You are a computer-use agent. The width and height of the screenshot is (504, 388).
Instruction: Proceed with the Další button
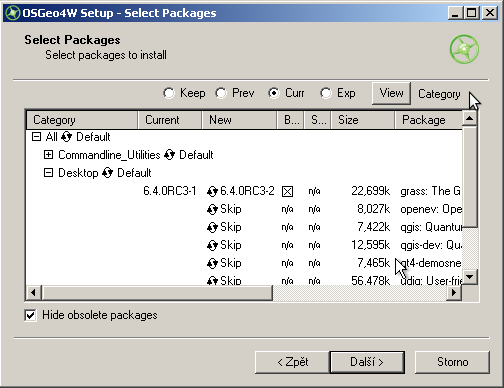[367, 362]
